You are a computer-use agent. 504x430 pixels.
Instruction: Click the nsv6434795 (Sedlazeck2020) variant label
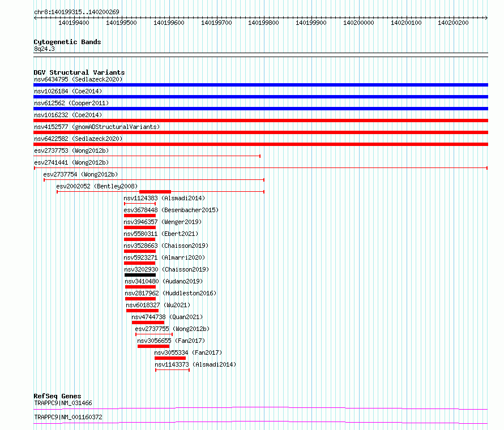click(78, 79)
